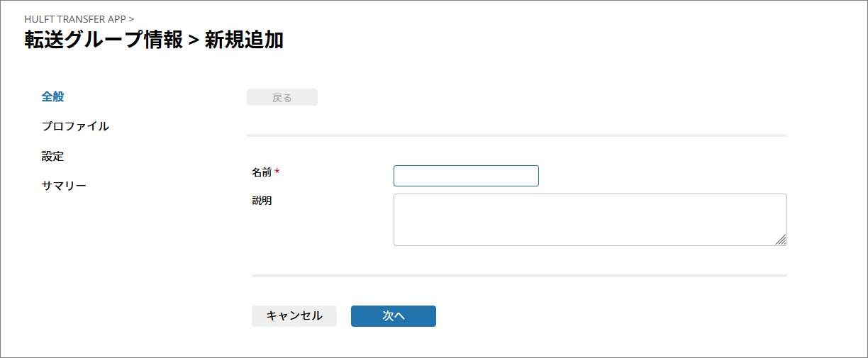This screenshot has width=868, height=358.
Task: Click the HULFT TRANSFER APP breadcrumb link
Action: [x=75, y=19]
